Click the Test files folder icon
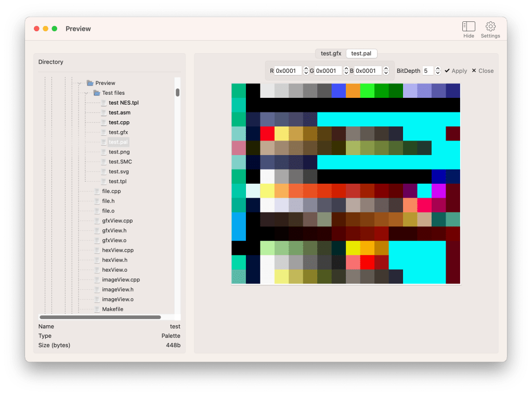Image resolution: width=532 pixels, height=395 pixels. pyautogui.click(x=97, y=93)
